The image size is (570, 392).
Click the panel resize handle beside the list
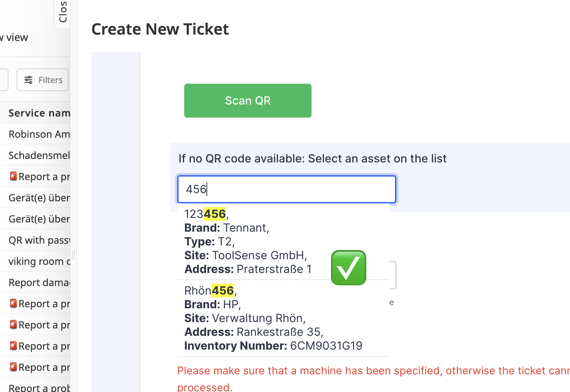coord(74,255)
